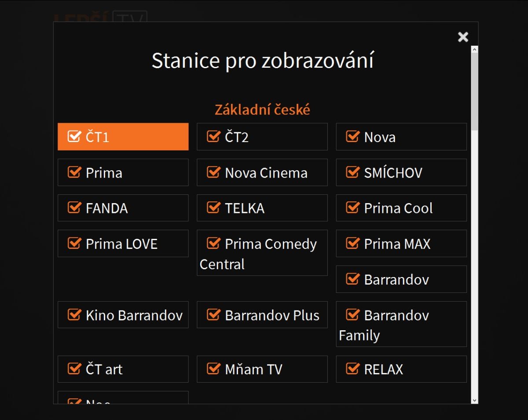Select the Barrandov Plus channel entry
The height and width of the screenshot is (420, 528).
[x=213, y=314]
